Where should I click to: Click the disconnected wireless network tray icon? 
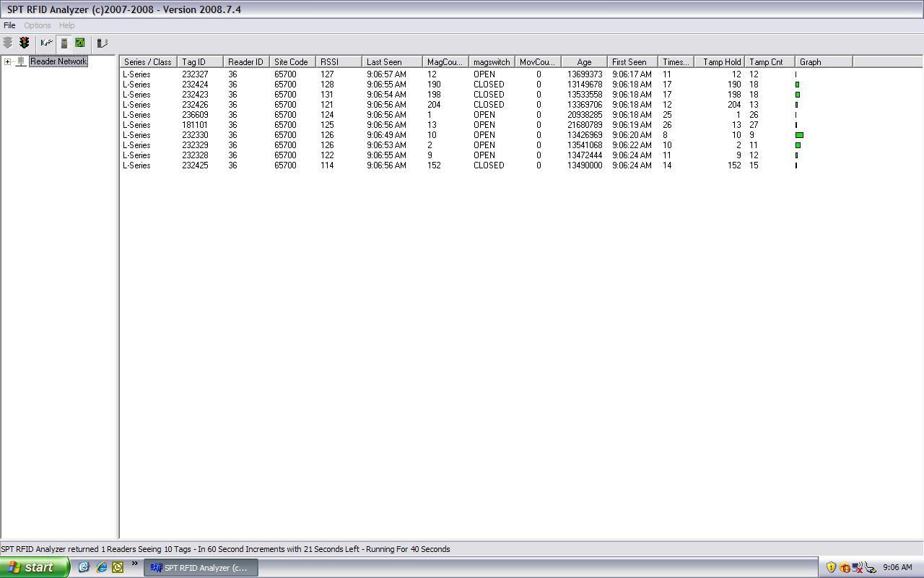coord(858,568)
